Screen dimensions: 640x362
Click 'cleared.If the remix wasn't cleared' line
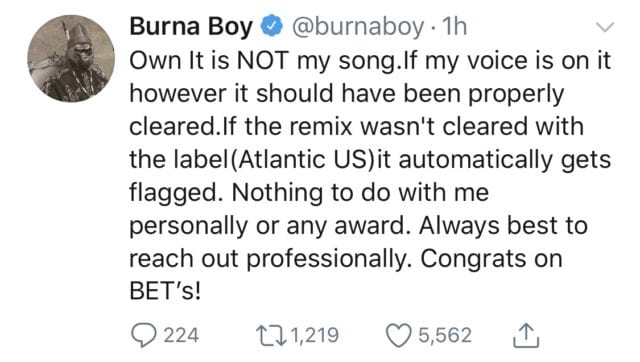(356, 126)
